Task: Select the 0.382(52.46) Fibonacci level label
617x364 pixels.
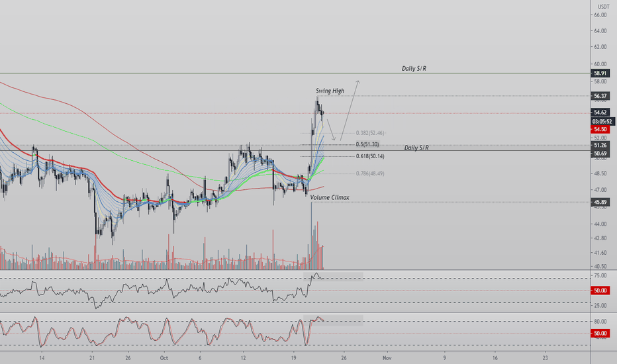Action: [x=370, y=133]
